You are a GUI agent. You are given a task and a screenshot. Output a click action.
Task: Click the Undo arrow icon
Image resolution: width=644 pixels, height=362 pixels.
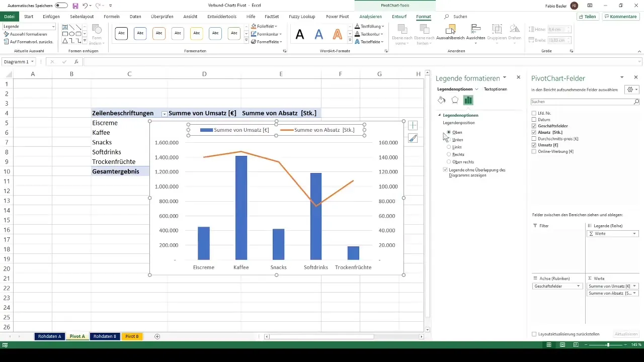[x=85, y=5]
